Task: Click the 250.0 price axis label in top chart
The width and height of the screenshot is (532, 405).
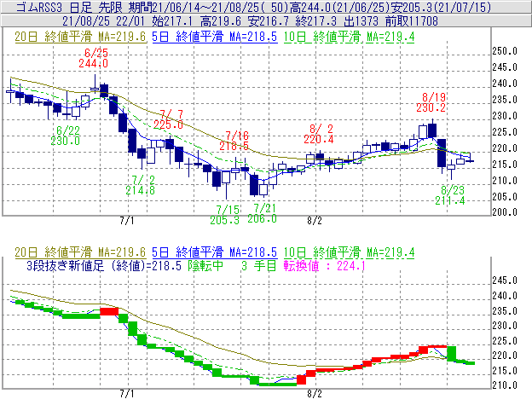Action: tap(505, 51)
